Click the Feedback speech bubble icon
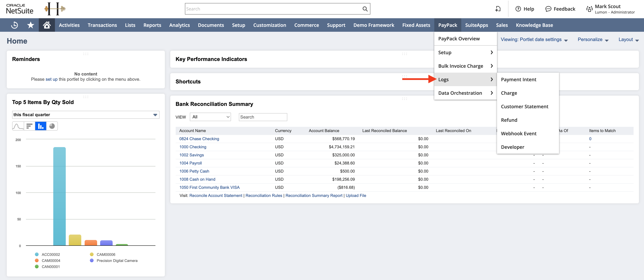 548,9
